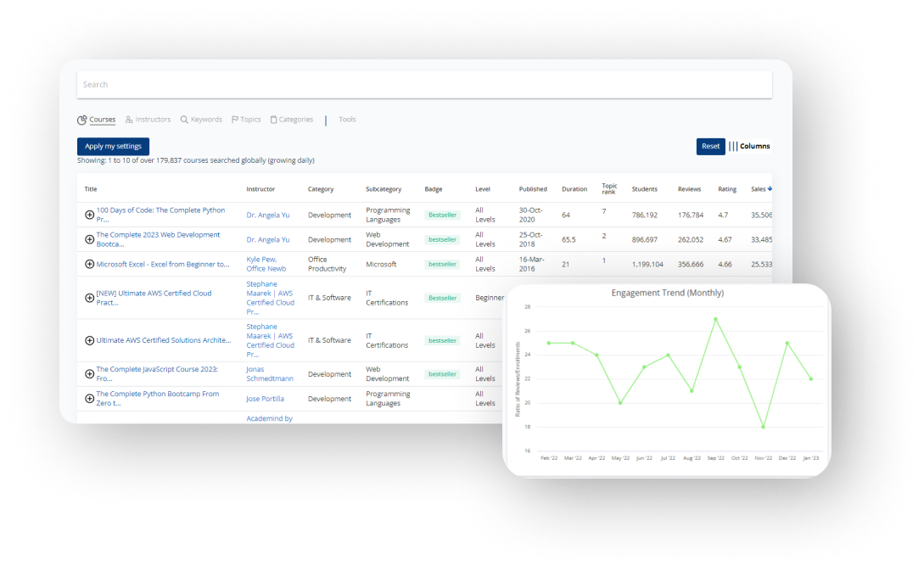924x571 pixels.
Task: Open Ultimate AWS Certified Solutions Architect link
Action: [x=163, y=340]
